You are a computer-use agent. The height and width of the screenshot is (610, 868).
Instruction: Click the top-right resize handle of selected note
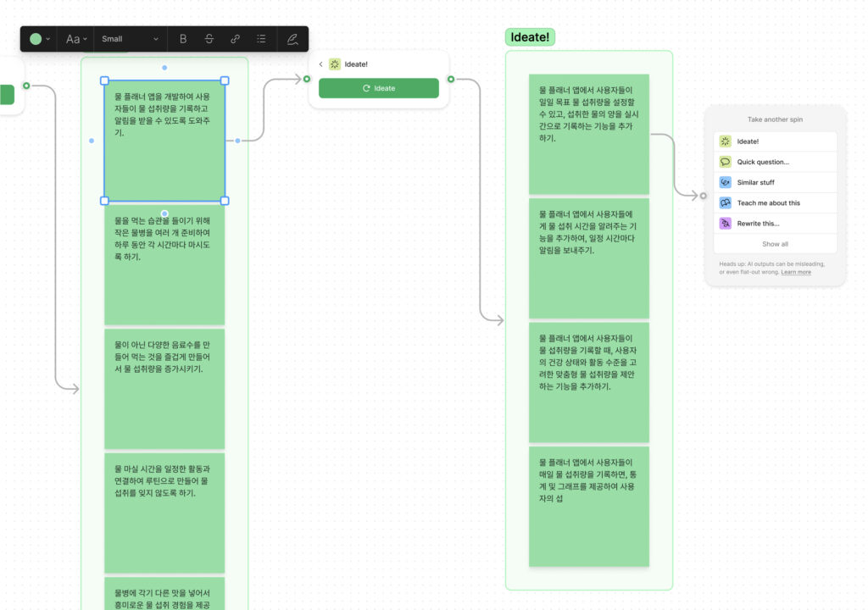pyautogui.click(x=225, y=80)
